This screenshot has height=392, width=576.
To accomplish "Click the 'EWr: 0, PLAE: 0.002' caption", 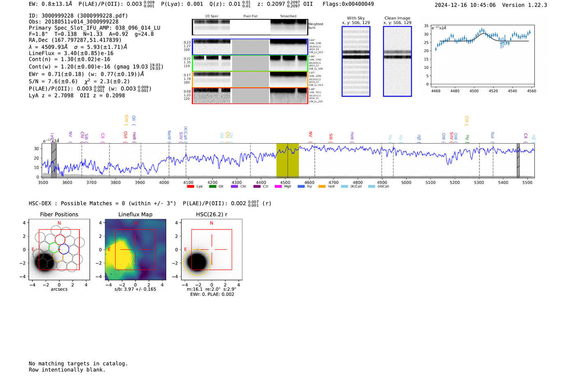I will (212, 295).
